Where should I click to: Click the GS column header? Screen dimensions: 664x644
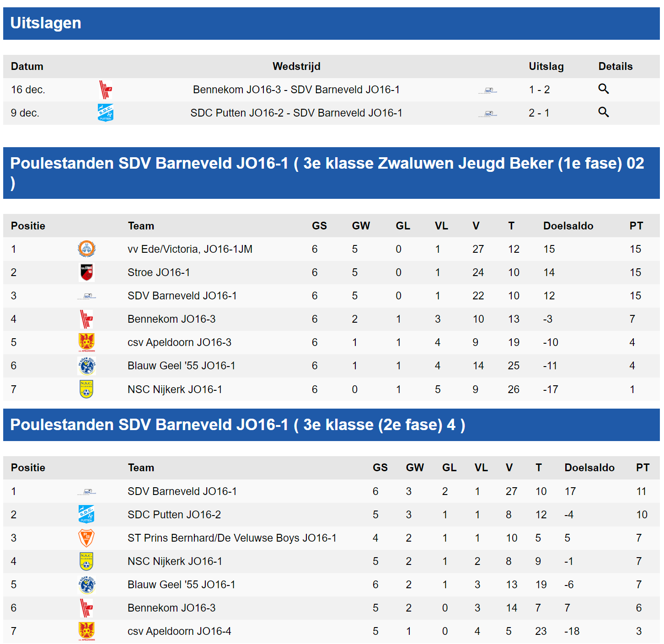pos(319,226)
